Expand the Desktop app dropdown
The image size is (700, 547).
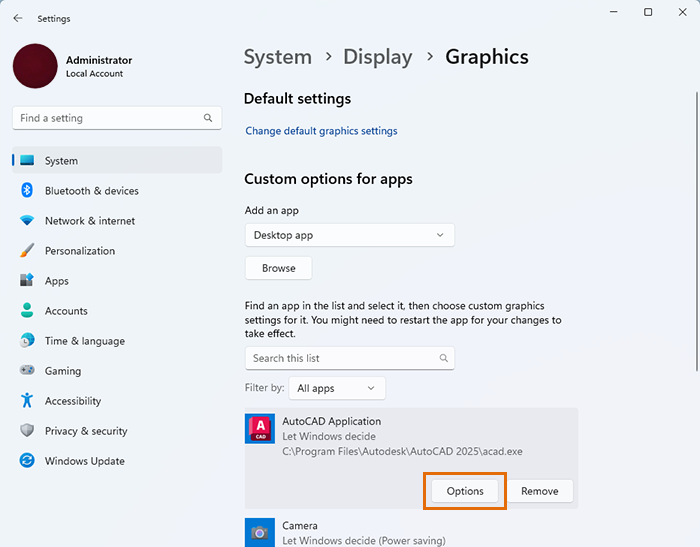tap(349, 235)
